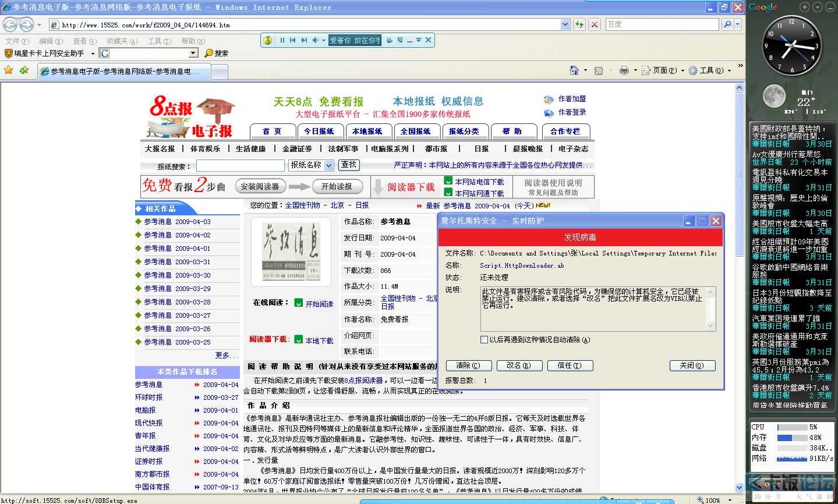Click the Stop loading red X icon
838x504 pixels.
pos(595,24)
